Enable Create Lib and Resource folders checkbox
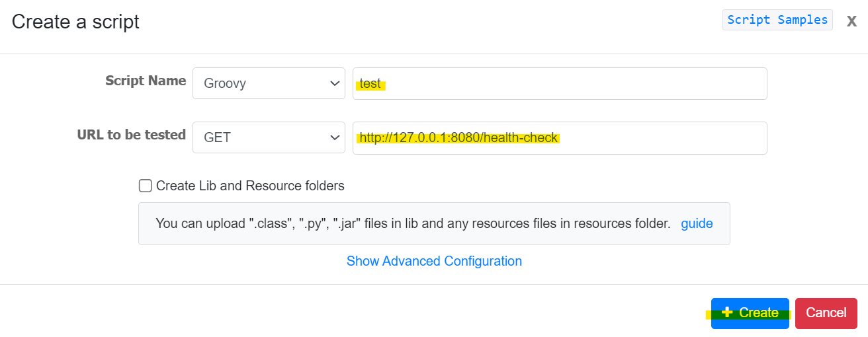 click(x=146, y=186)
